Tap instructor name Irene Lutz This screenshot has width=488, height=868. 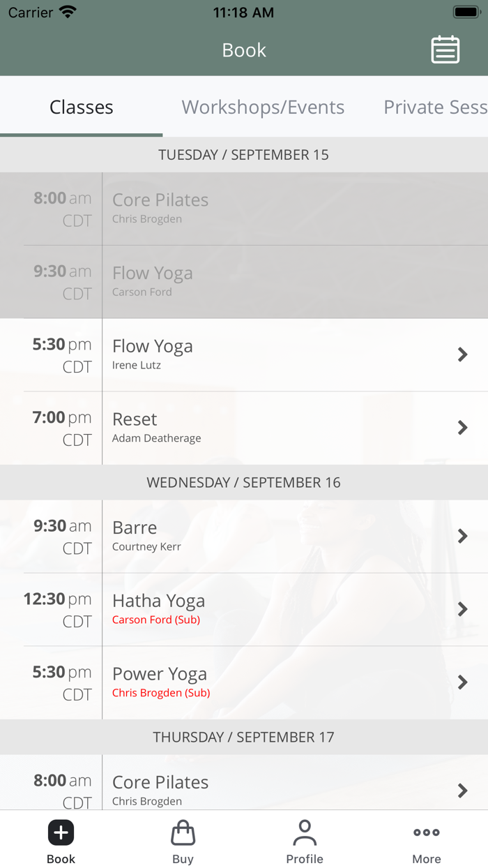(x=137, y=366)
